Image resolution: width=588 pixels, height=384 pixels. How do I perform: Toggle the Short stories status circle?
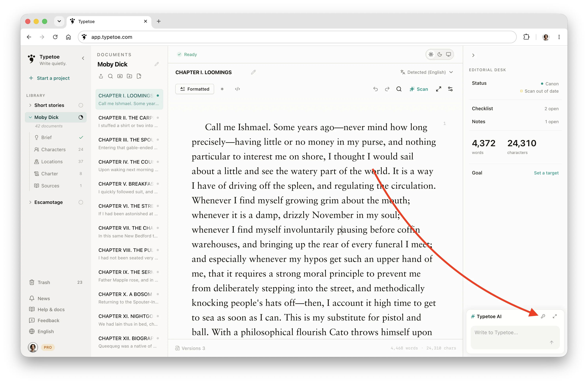[x=81, y=105]
